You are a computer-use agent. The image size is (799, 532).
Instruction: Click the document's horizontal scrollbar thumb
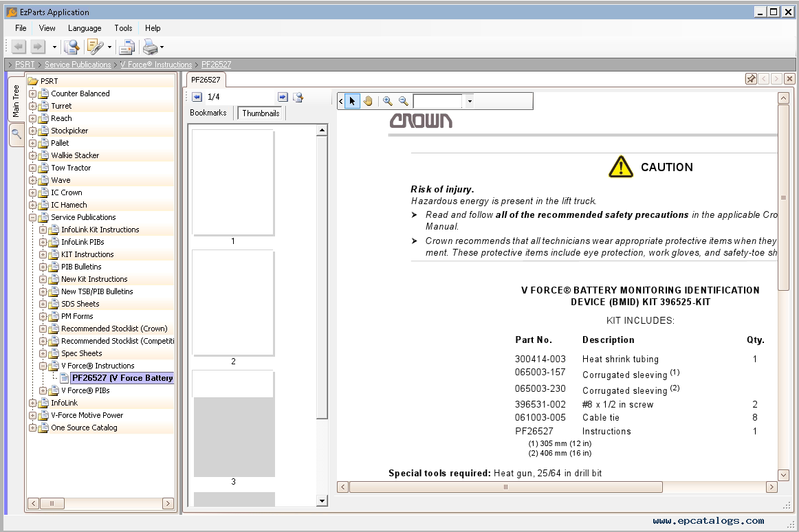click(505, 487)
